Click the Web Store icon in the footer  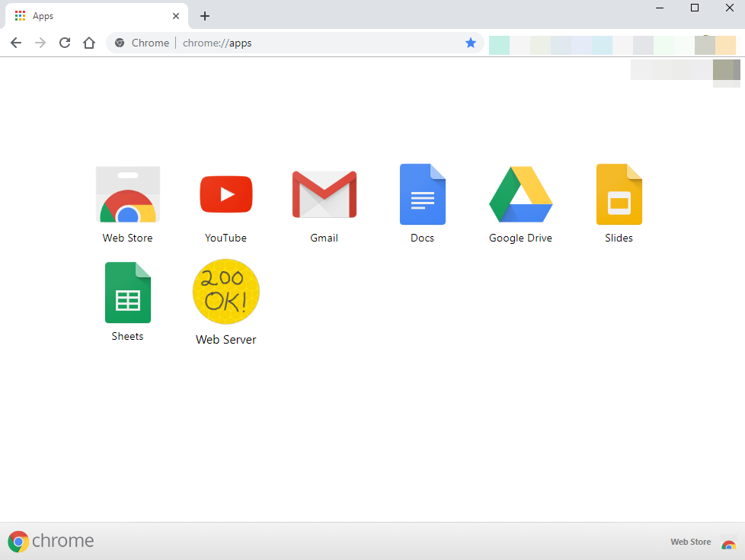click(x=729, y=542)
